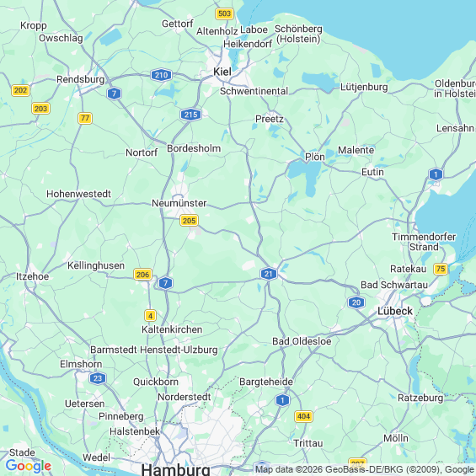Image resolution: width=476 pixels, height=476 pixels.
Task: Click the A215 highway shield
Action: (x=190, y=115)
